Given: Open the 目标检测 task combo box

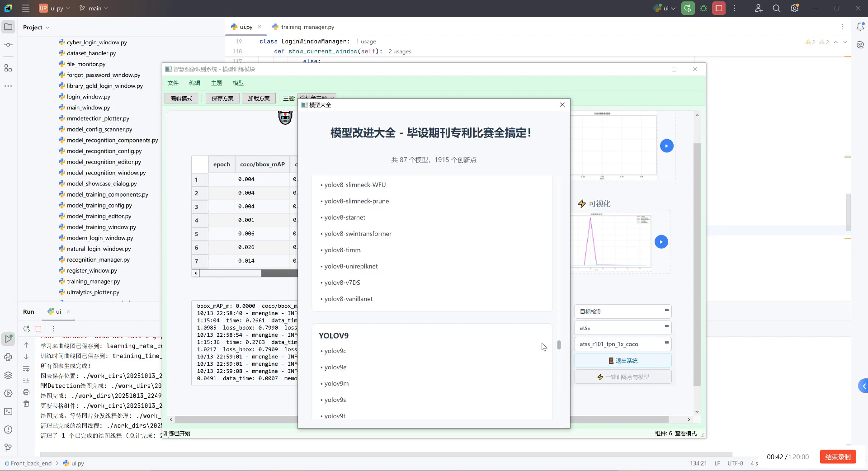Looking at the screenshot, I should coord(623,311).
